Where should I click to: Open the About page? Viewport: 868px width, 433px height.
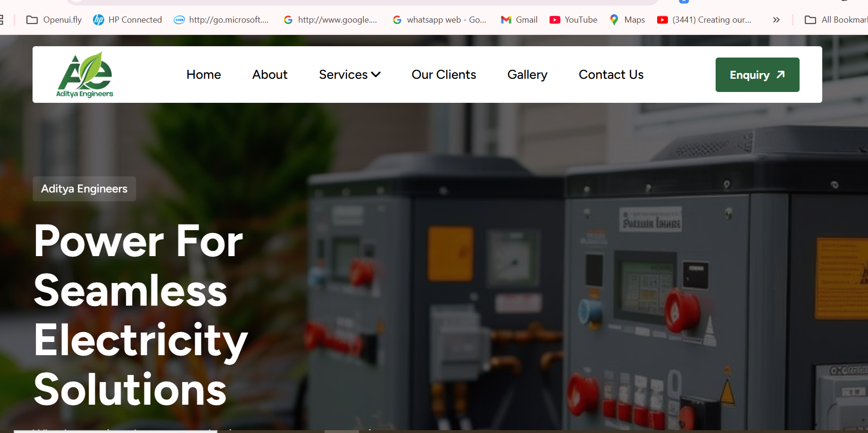(x=270, y=75)
